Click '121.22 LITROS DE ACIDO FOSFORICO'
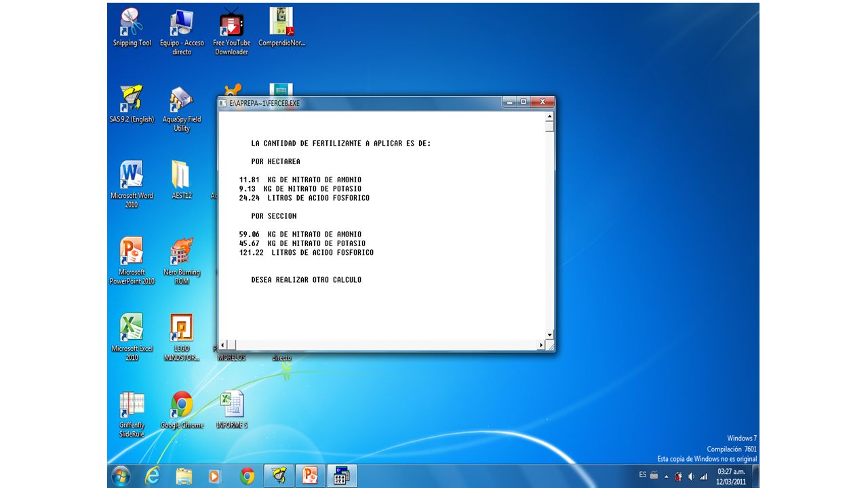 [x=307, y=253]
